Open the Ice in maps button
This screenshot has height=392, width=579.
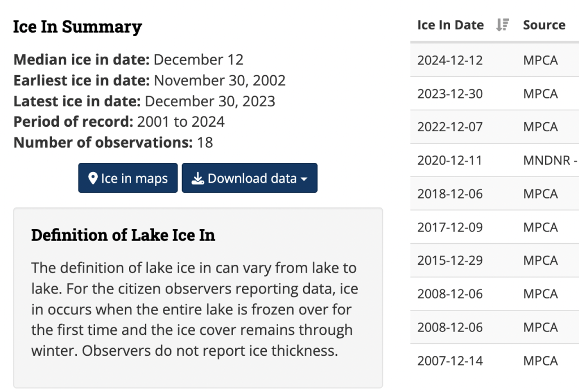128,178
